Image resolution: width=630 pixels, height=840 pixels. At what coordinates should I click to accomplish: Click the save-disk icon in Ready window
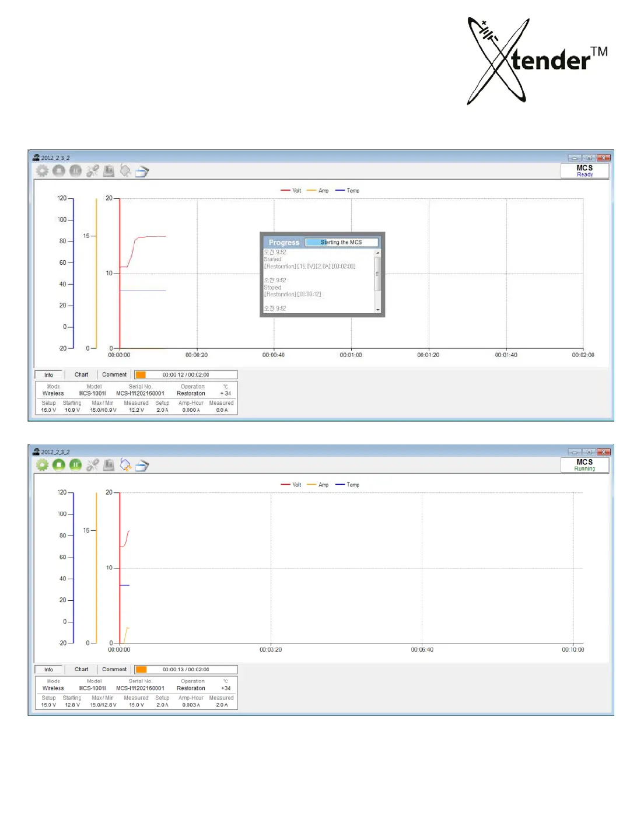pyautogui.click(x=108, y=171)
